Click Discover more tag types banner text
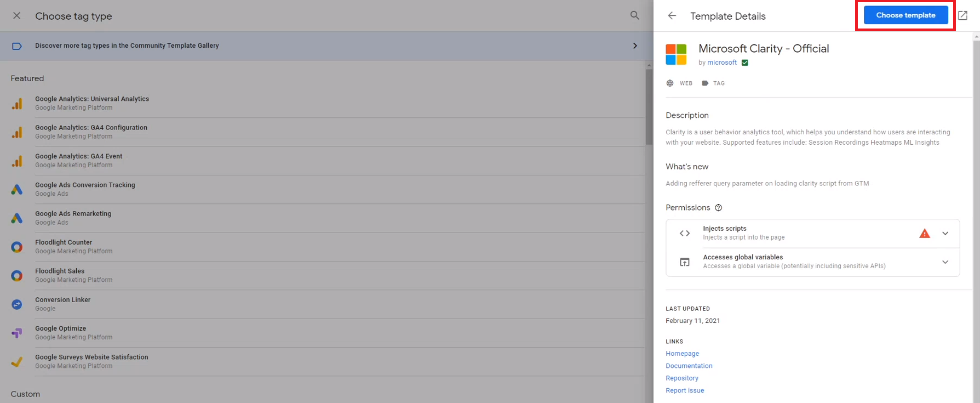Image resolution: width=980 pixels, height=403 pixels. (x=127, y=46)
